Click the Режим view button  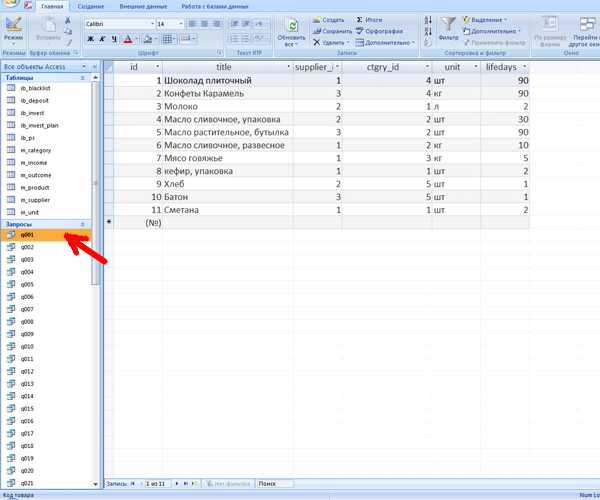click(x=13, y=30)
